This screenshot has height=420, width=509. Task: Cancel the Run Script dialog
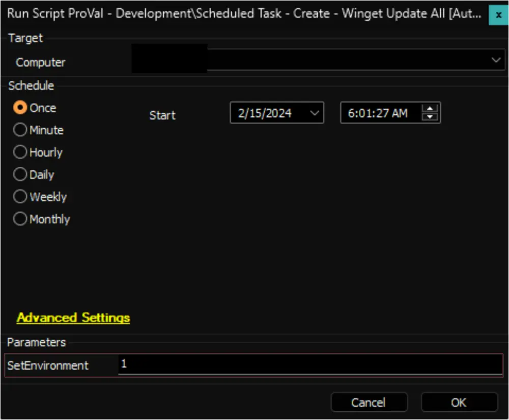[369, 403]
